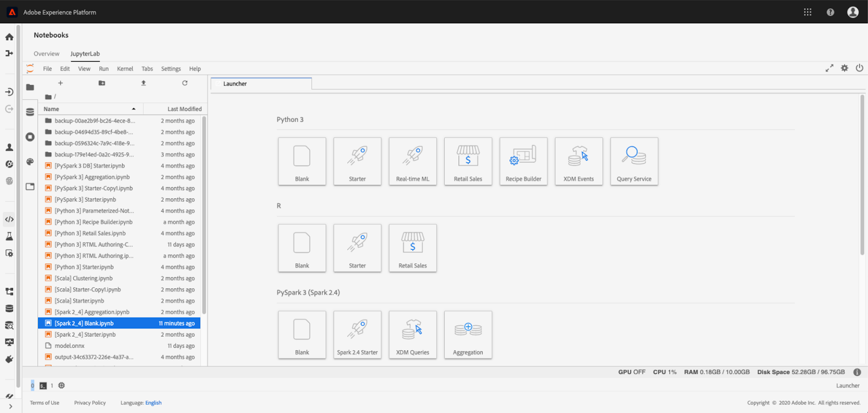The image size is (868, 413).
Task: Open the Help menu
Action: point(195,69)
